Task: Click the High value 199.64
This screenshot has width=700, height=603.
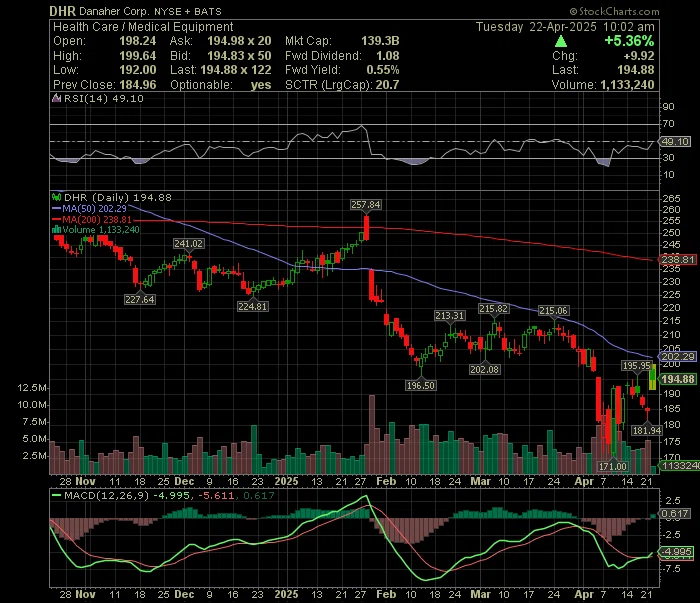Action: coord(138,56)
